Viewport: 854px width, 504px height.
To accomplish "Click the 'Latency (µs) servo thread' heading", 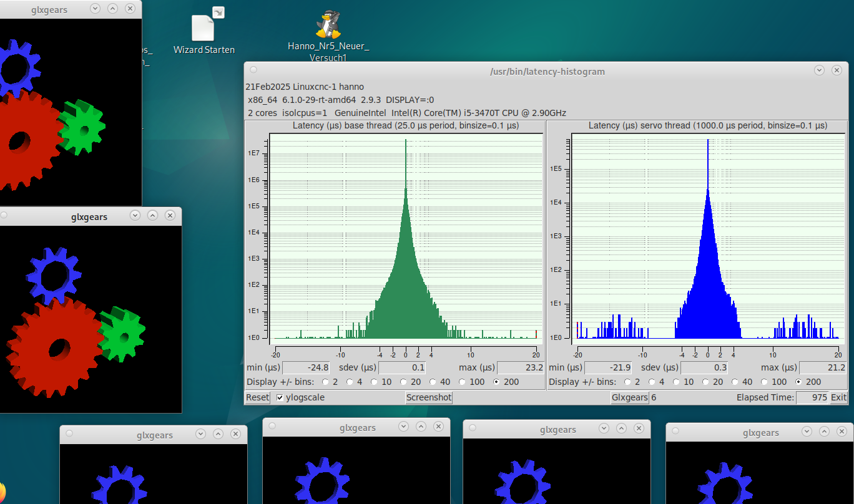I will 708,125.
